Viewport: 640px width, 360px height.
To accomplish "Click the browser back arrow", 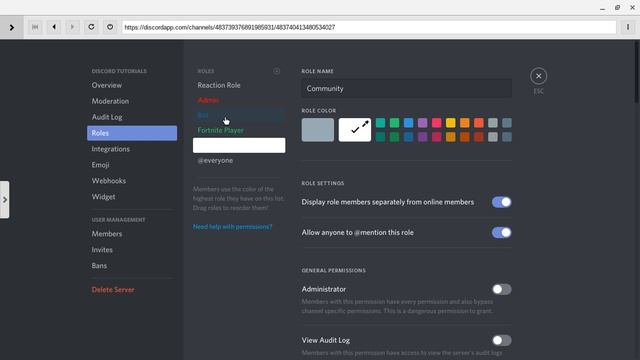I will click(x=54, y=27).
